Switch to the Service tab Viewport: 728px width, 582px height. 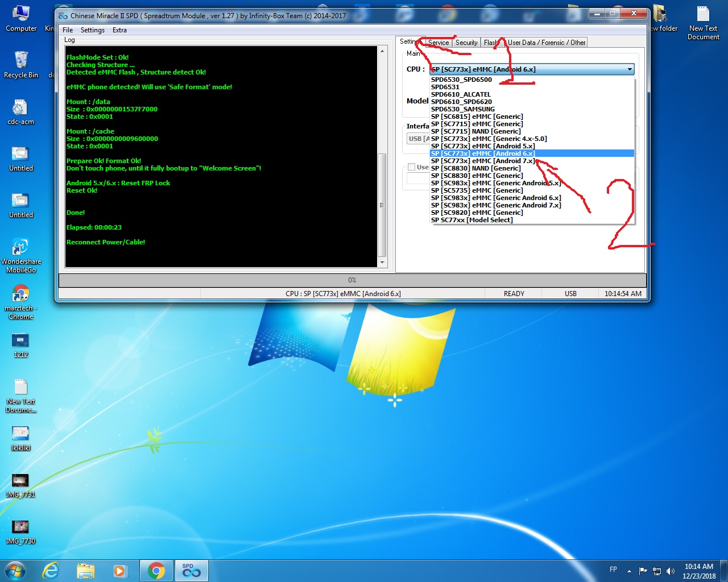(x=439, y=43)
